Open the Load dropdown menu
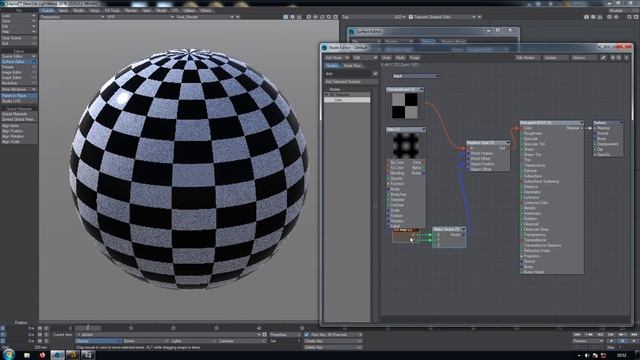The width and height of the screenshot is (640, 360). (19, 16)
